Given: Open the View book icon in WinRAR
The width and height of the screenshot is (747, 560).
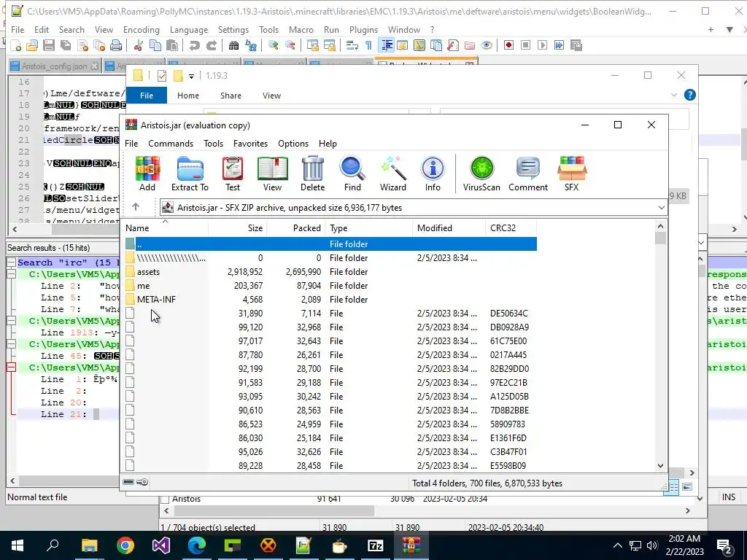Looking at the screenshot, I should point(273,174).
